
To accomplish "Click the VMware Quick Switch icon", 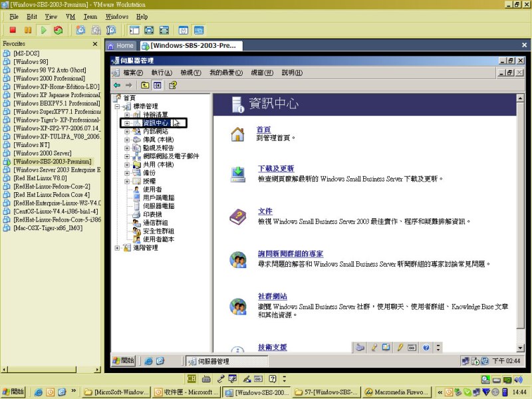I will (x=164, y=30).
